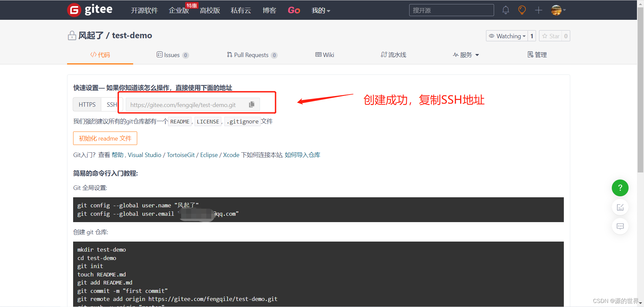Image resolution: width=644 pixels, height=307 pixels.
Task: Click the Gitee logo in the header
Action: 90,10
